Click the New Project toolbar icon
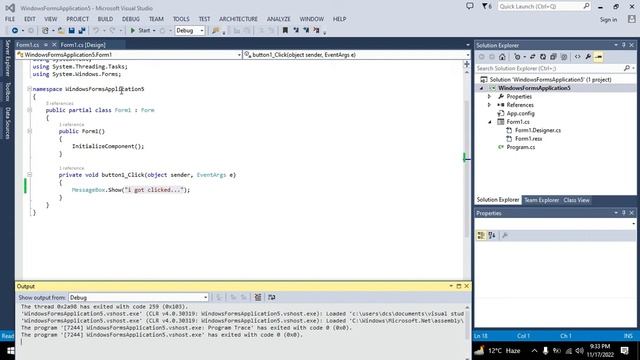This screenshot has width=640, height=360. click(45, 31)
